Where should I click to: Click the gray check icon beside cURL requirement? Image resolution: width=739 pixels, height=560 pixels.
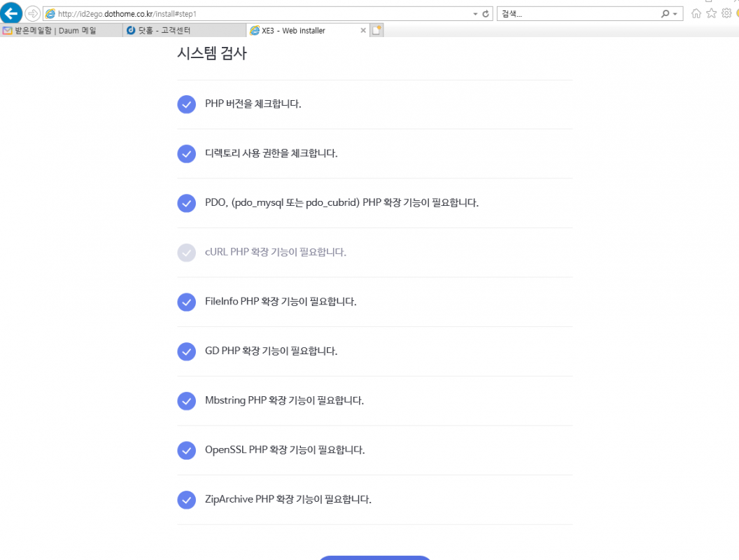(x=186, y=252)
